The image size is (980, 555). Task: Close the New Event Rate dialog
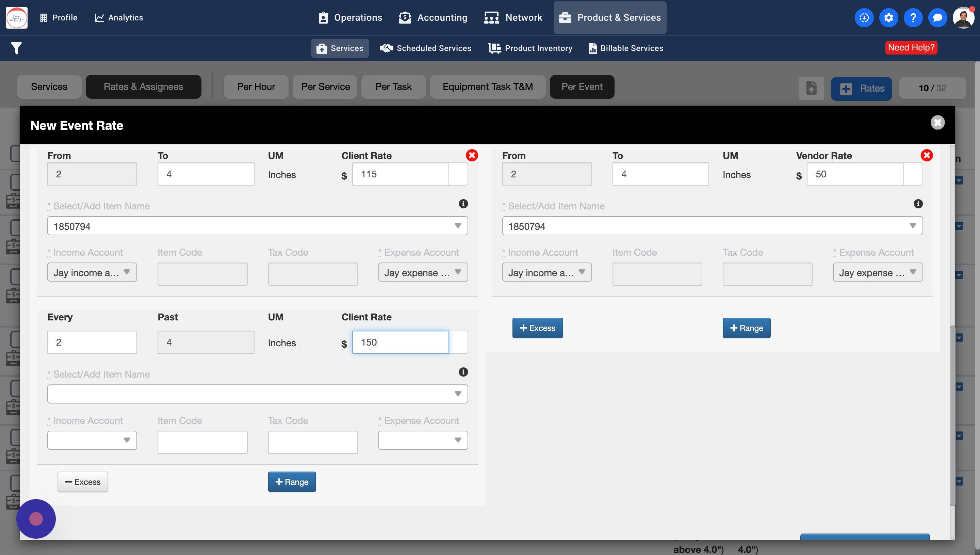937,123
